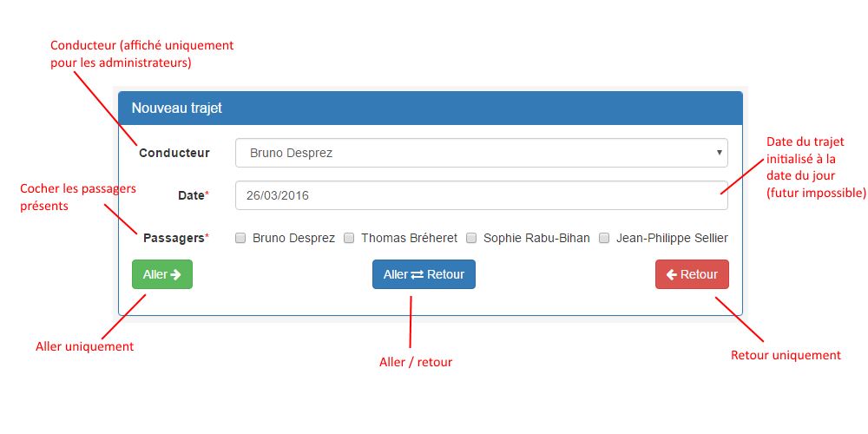Click the Nouveau trajet panel header

pyautogui.click(x=430, y=108)
